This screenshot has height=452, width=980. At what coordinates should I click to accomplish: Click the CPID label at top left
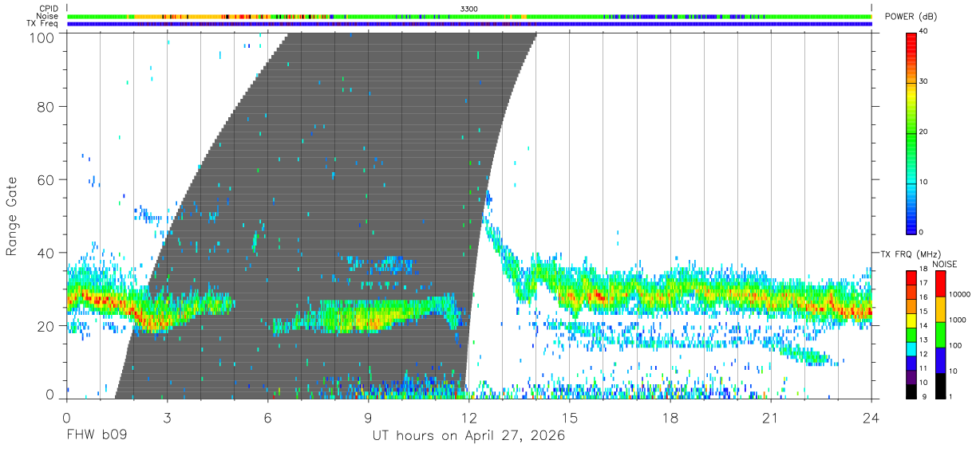(47, 9)
